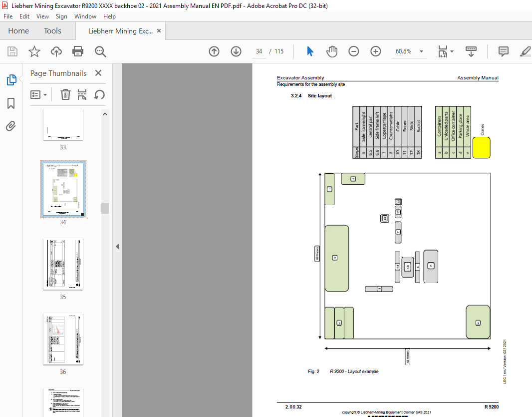This screenshot has height=417, width=532.
Task: Go to previous page arrow
Action: click(x=214, y=51)
